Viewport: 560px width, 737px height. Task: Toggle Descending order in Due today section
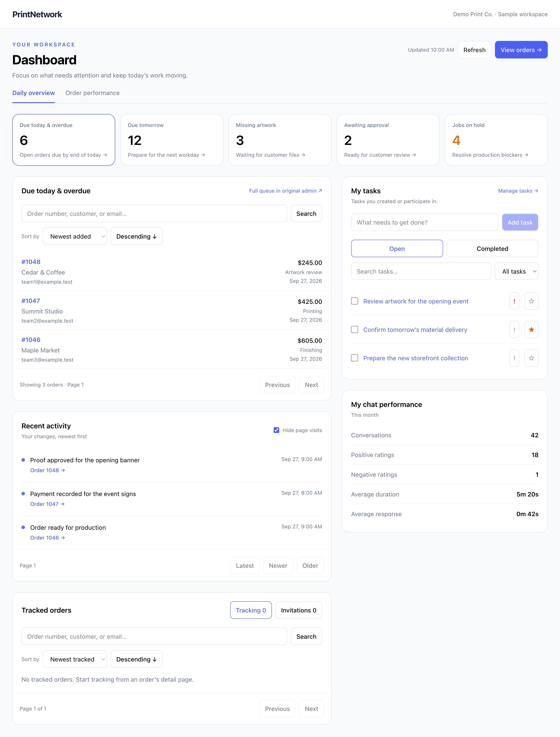point(136,236)
